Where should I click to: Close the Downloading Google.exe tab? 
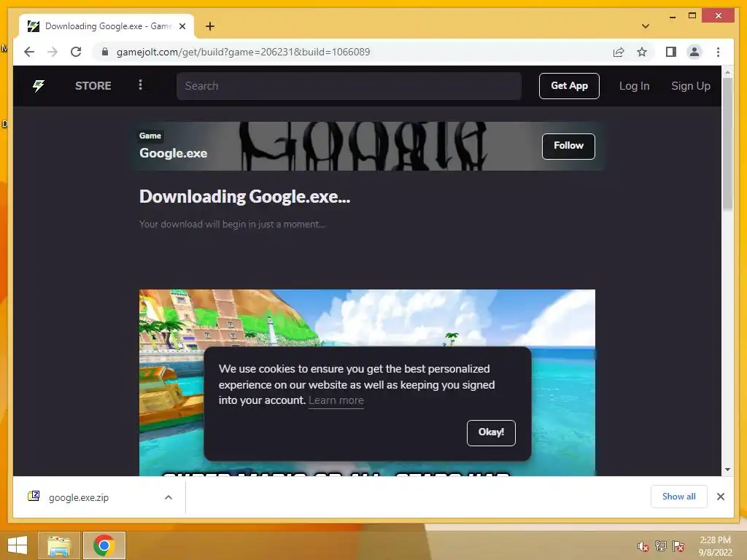182,26
